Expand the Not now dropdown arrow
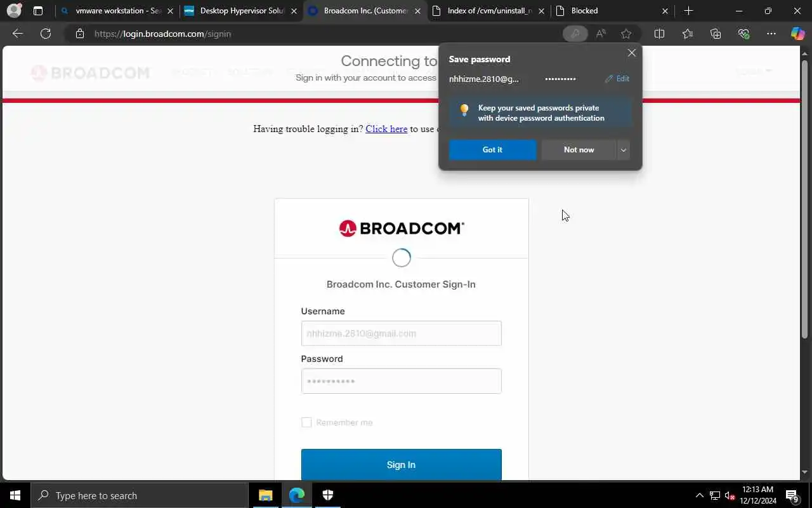812x508 pixels. 623,150
